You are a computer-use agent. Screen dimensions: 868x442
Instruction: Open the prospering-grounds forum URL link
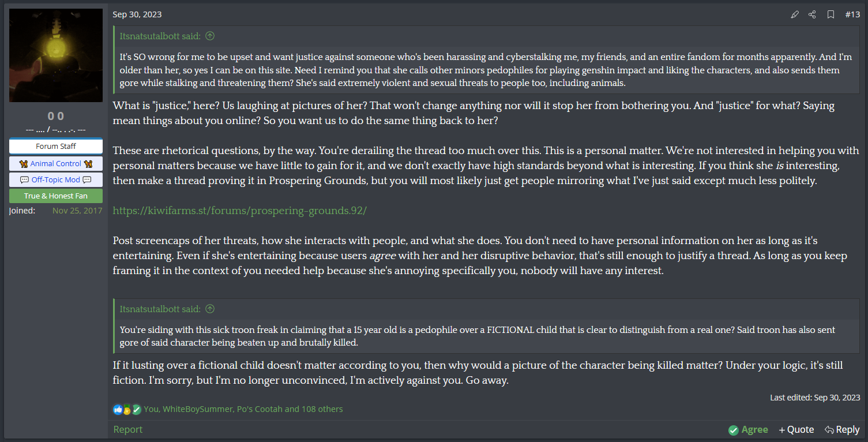(240, 211)
